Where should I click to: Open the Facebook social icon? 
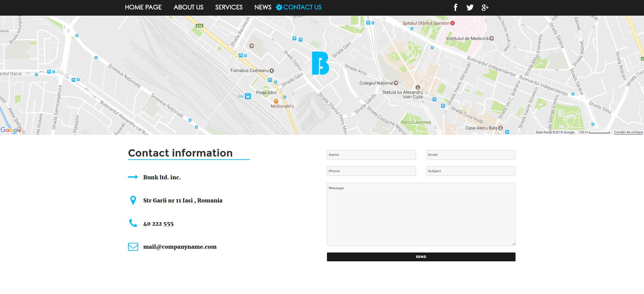(x=455, y=7)
